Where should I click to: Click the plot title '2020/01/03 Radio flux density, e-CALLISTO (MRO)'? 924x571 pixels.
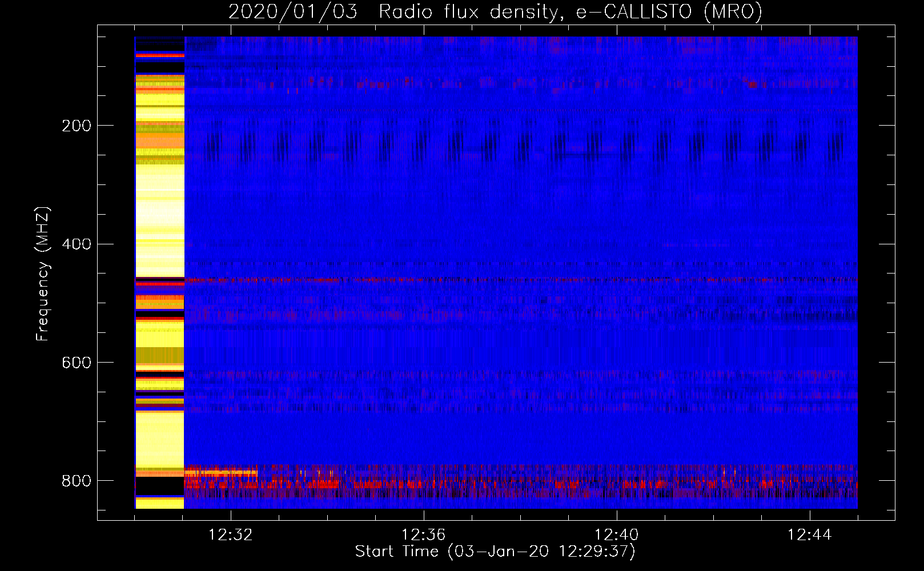tap(495, 11)
